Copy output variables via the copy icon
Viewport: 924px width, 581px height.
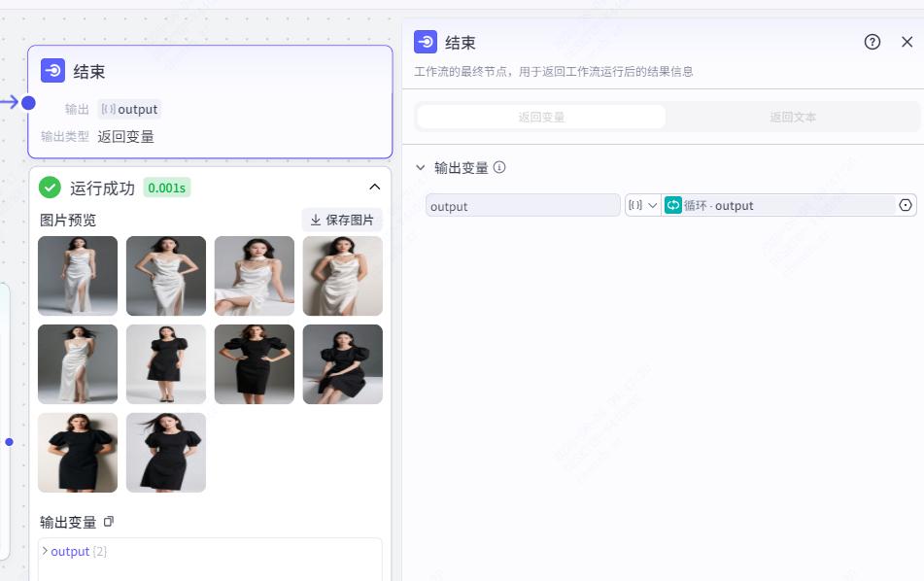tap(108, 522)
